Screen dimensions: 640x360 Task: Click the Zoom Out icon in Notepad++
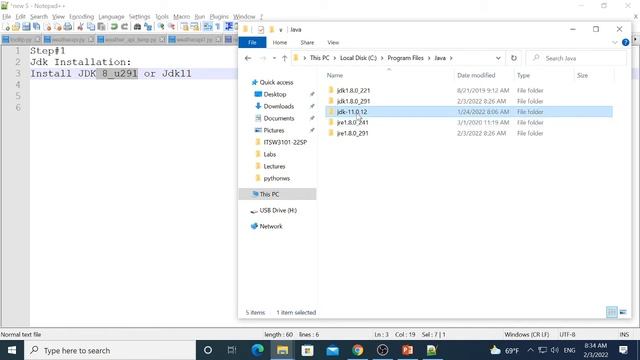(171, 27)
